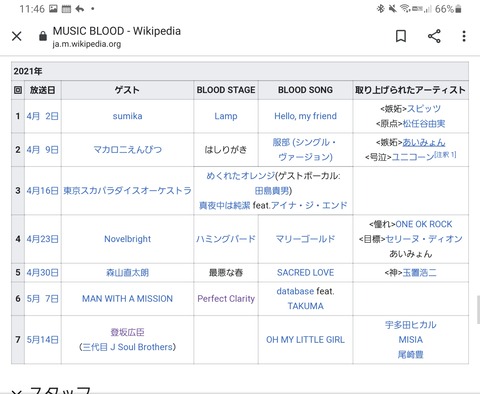Open the ONE OK ROCK link
Image resolution: width=480 pixels, height=394 pixels.
pyautogui.click(x=424, y=224)
